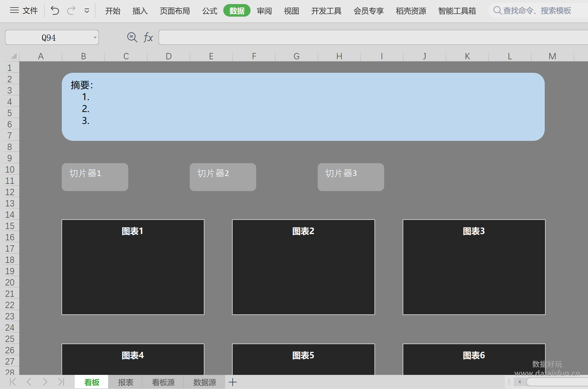Select row 1 header

pyautogui.click(x=10, y=68)
